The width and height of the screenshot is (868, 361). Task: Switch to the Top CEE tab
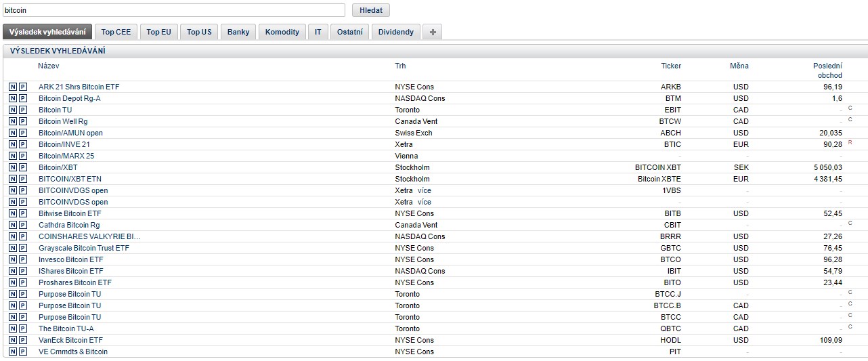(x=116, y=32)
